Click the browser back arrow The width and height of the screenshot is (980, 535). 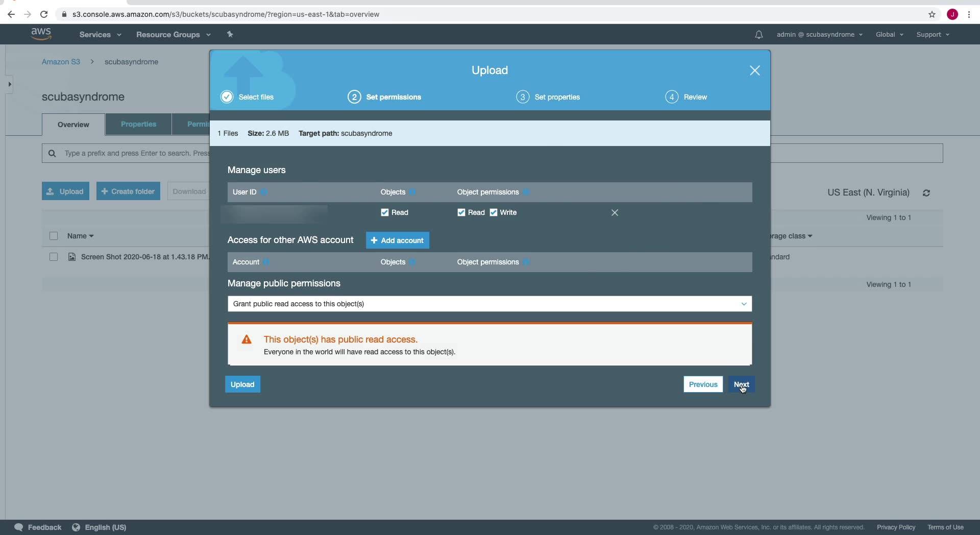(11, 14)
